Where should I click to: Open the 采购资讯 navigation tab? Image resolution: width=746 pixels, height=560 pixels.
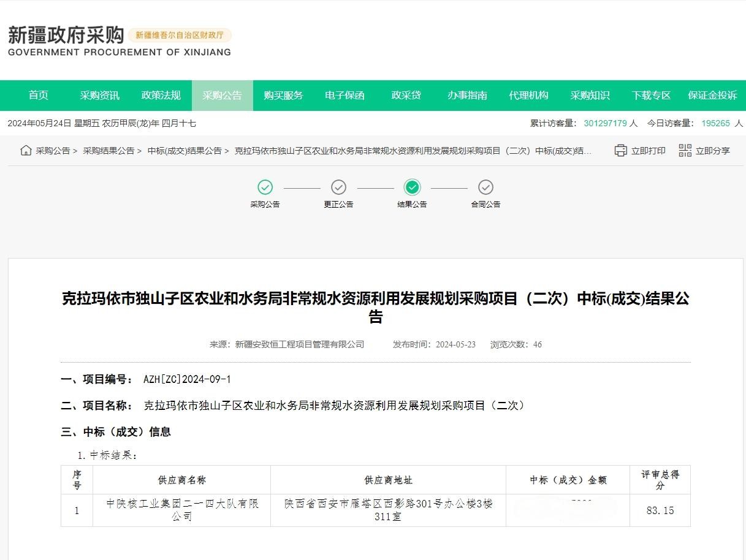(99, 96)
